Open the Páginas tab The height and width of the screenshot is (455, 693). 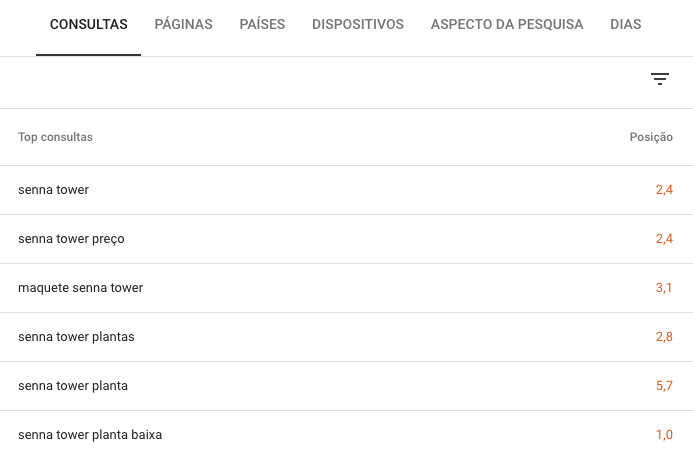183,24
